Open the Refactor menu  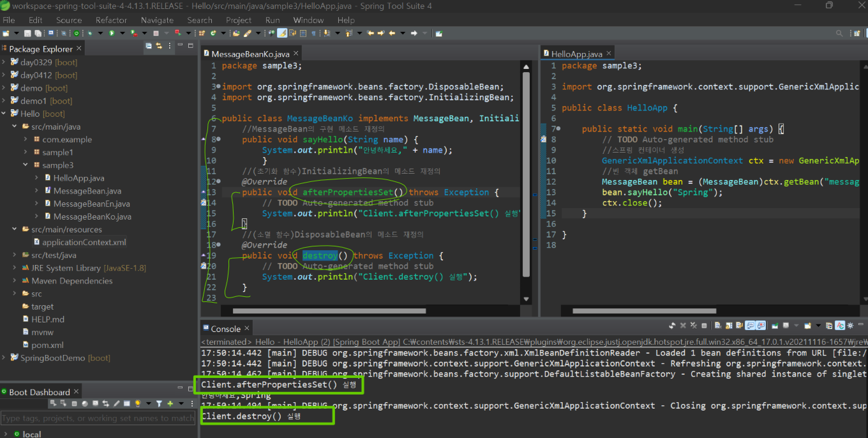point(111,20)
